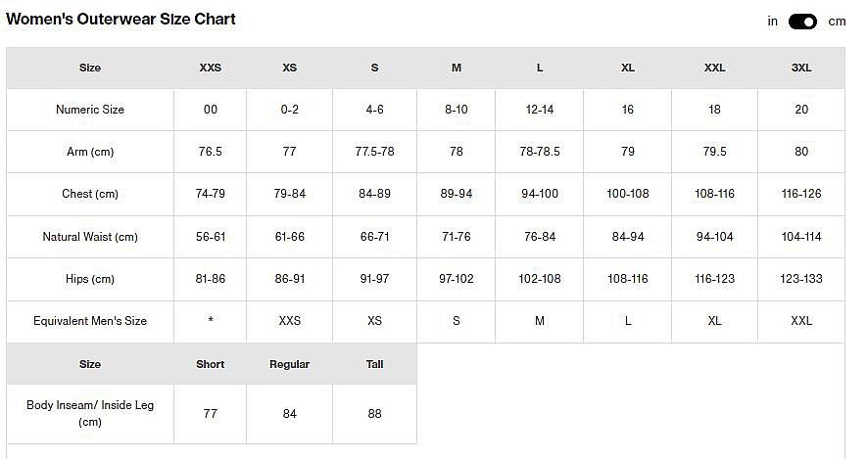Click the Chest (cm) row label
This screenshot has height=459, width=868.
(x=90, y=194)
